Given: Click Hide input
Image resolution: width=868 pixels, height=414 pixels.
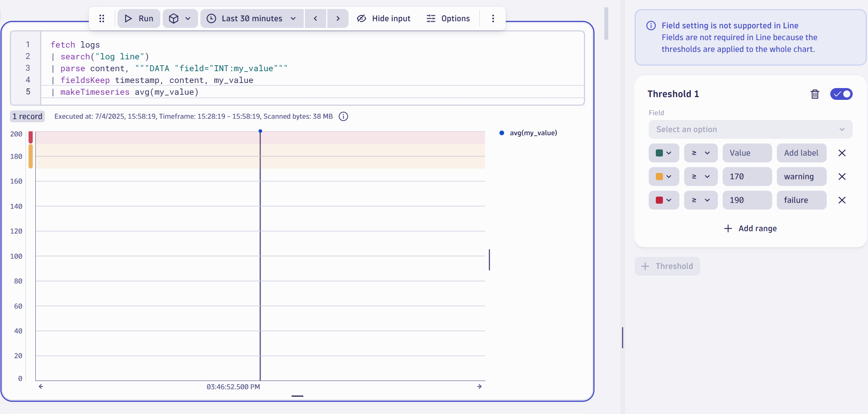Looking at the screenshot, I should click(x=384, y=18).
